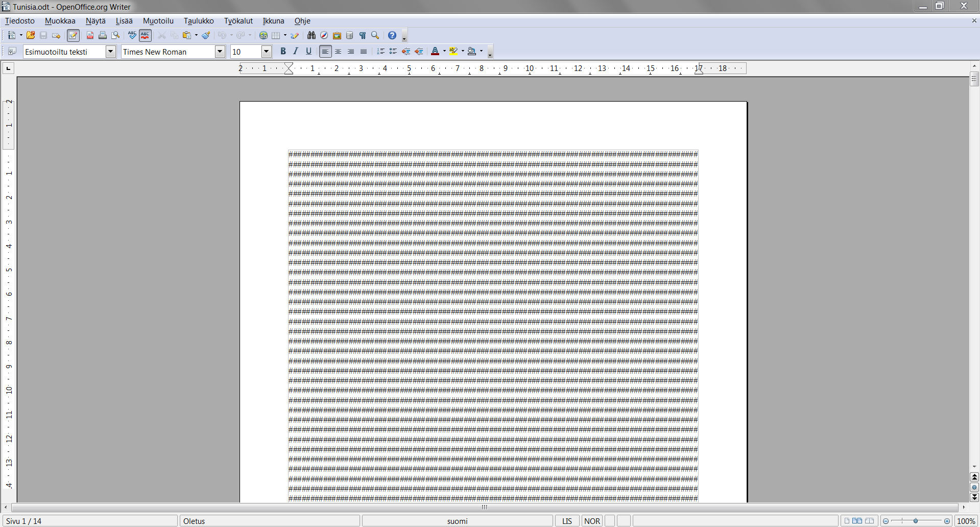Open the Find & Replace binoculars icon
Viewport: 980px width, 527px height.
[x=312, y=36]
